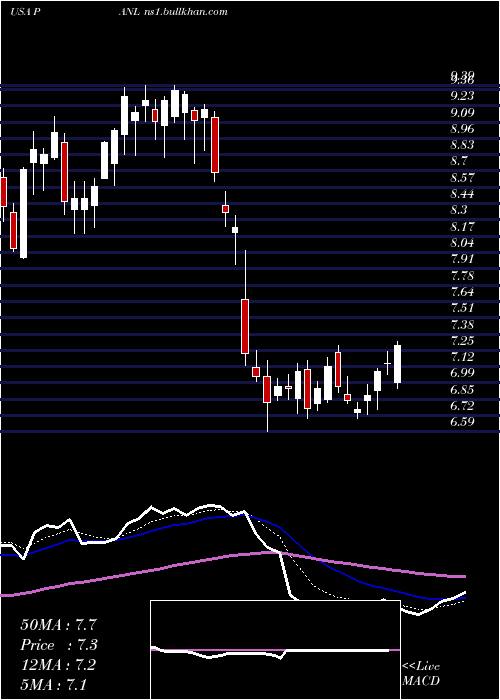
Task: Click the '5MA : 7.1' legend value
Action: point(54,684)
